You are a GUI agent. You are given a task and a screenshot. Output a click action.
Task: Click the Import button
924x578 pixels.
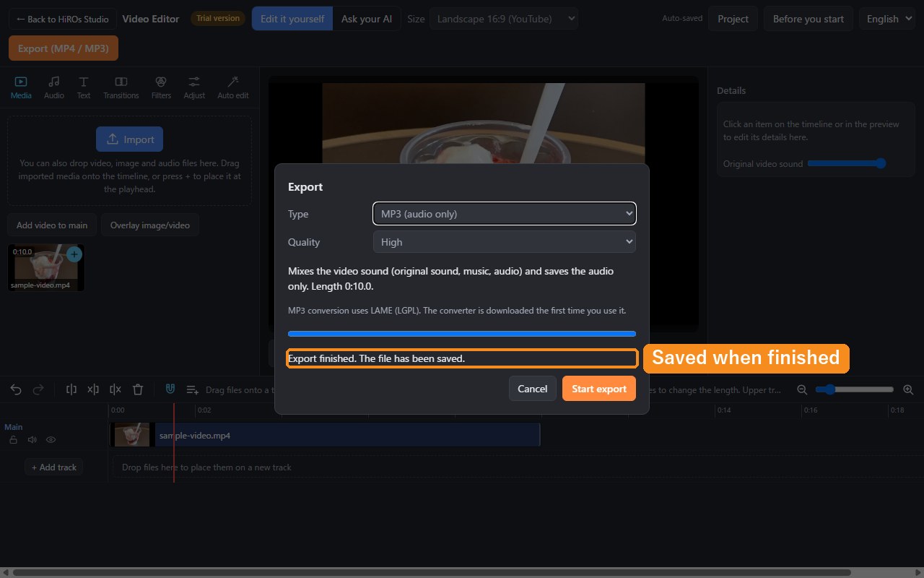130,139
